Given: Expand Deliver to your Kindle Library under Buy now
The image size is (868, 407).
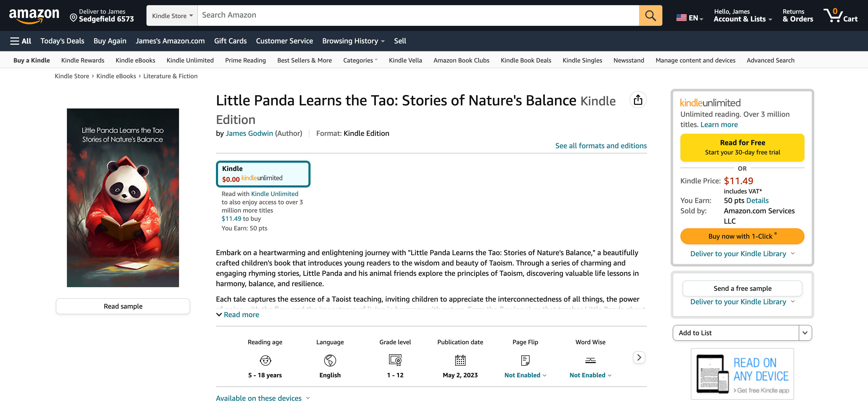Looking at the screenshot, I should (x=742, y=254).
